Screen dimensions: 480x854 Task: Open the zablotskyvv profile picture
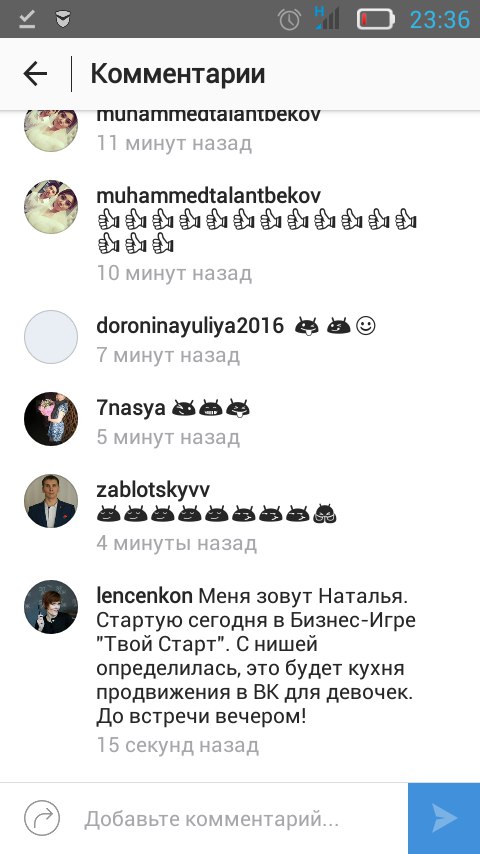[x=51, y=501]
